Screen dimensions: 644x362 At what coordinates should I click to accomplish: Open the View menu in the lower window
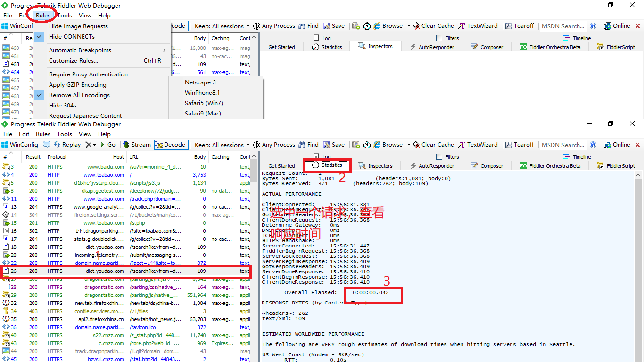85,134
